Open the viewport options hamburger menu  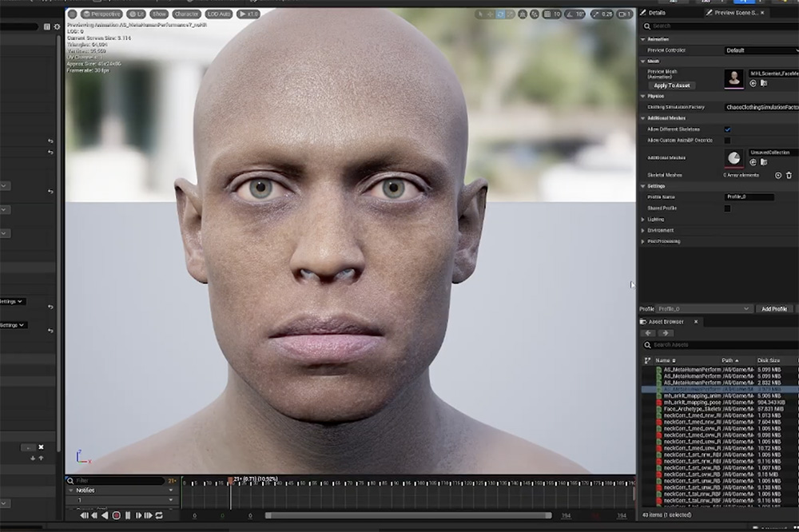72,14
